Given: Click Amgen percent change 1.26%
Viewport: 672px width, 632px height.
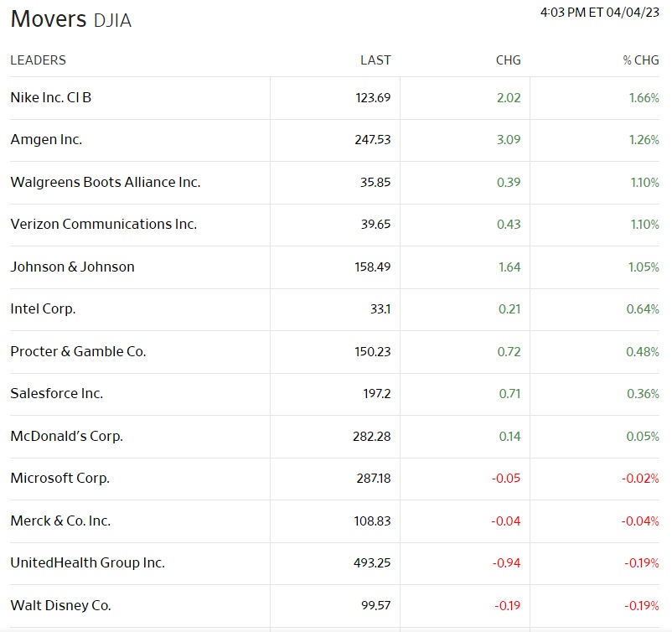Looking at the screenshot, I should [x=644, y=140].
